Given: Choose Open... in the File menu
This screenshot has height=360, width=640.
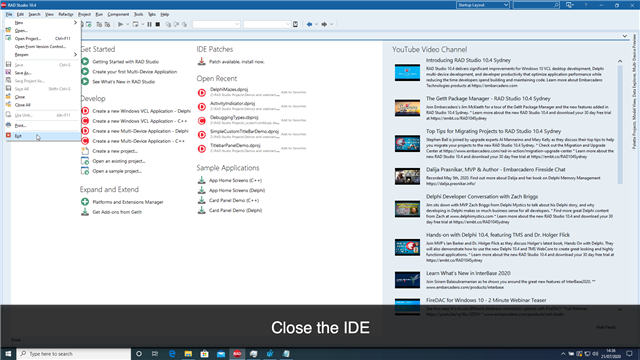Looking at the screenshot, I should (x=43, y=31).
